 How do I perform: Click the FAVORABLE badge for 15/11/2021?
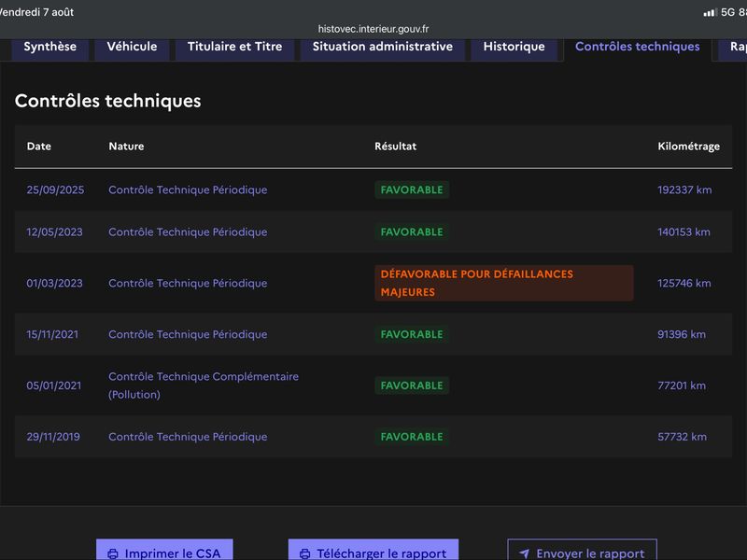click(412, 334)
